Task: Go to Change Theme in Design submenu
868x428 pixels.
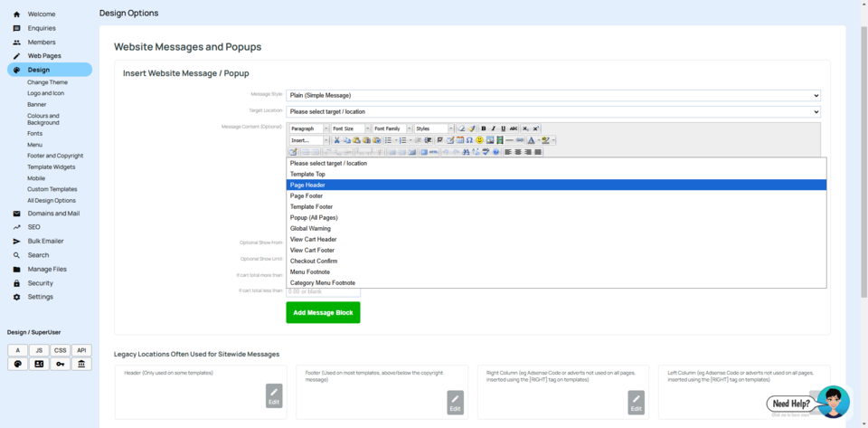Action: [47, 82]
